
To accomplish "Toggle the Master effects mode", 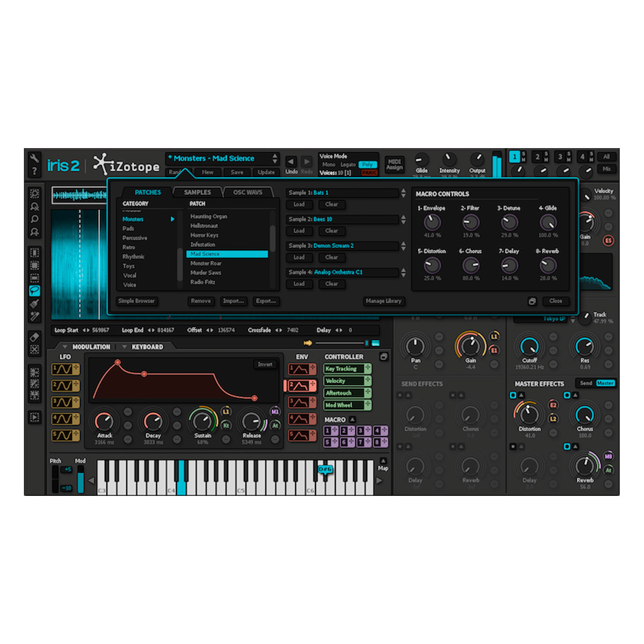I will [x=605, y=383].
